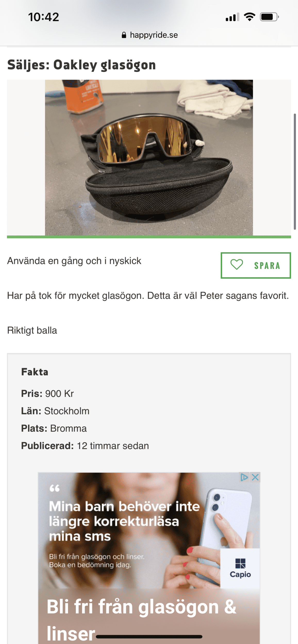Viewport: 298px width, 644px height.
Task: Click the page scrollbar on the right edge
Action: 295,171
